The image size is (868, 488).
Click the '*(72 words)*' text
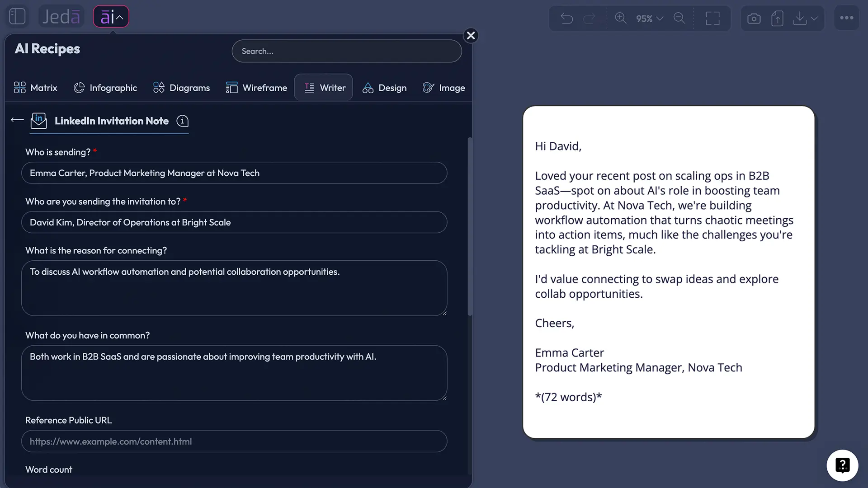(x=568, y=397)
